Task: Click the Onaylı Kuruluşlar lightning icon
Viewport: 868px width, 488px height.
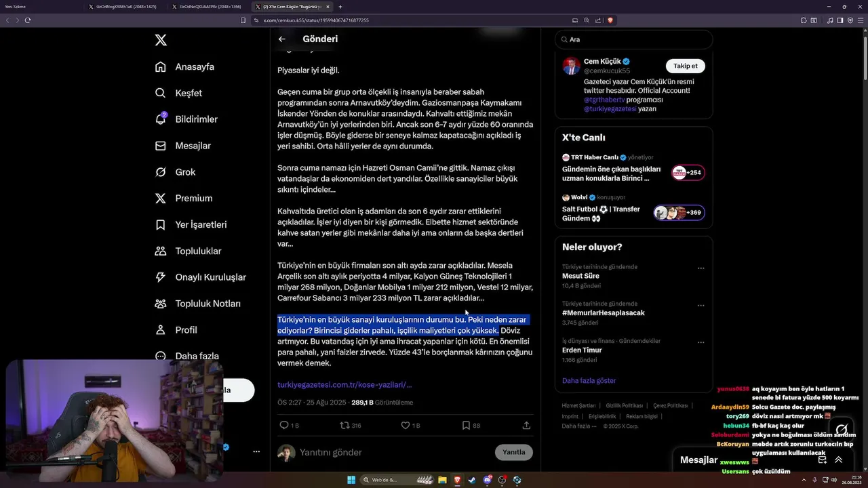Action: (161, 277)
